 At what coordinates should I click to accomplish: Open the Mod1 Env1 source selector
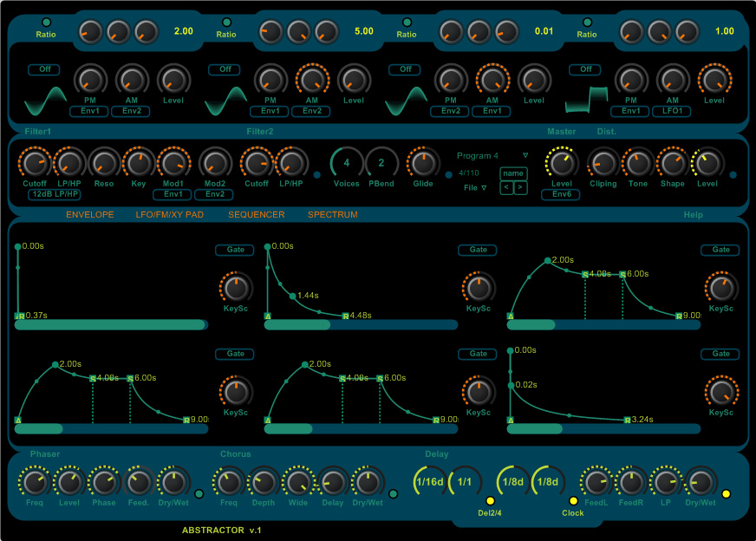point(173,194)
